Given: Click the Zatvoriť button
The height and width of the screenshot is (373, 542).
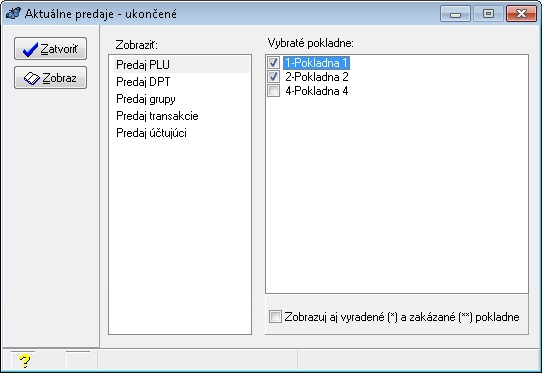Looking at the screenshot, I should [x=50, y=49].
